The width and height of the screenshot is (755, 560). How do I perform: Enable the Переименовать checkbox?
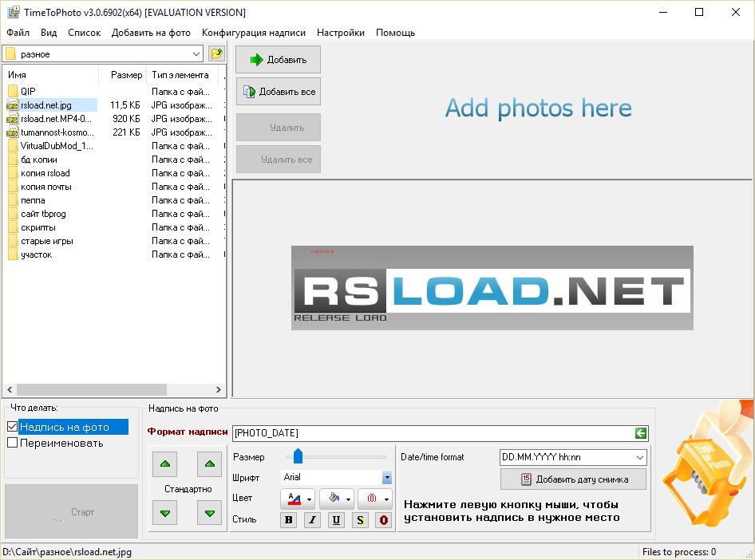tap(13, 442)
